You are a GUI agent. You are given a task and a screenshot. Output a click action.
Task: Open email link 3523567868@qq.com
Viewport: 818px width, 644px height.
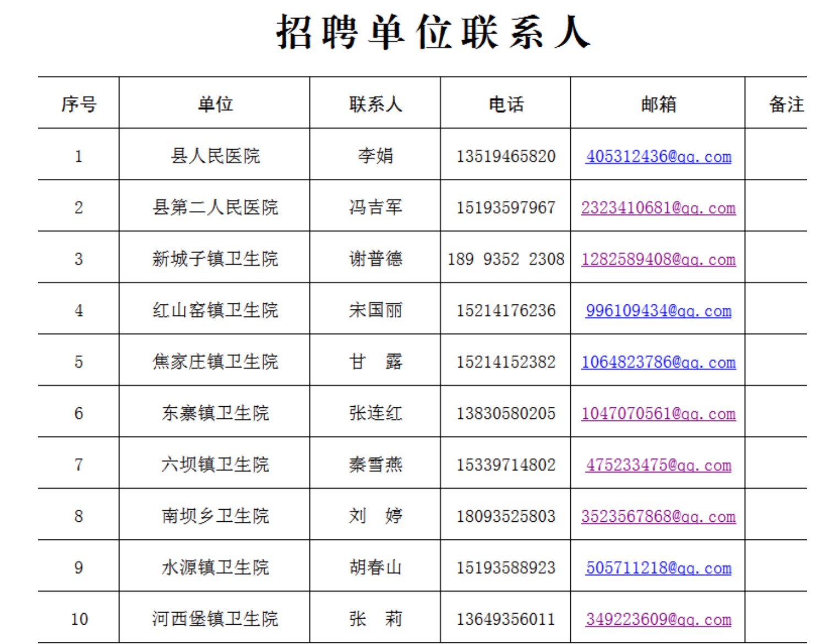pyautogui.click(x=658, y=516)
